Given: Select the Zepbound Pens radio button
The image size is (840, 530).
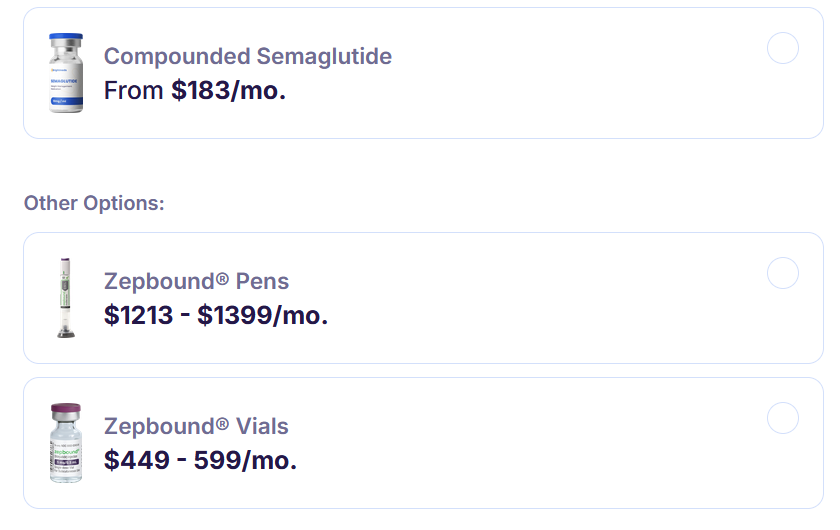Looking at the screenshot, I should 782,273.
